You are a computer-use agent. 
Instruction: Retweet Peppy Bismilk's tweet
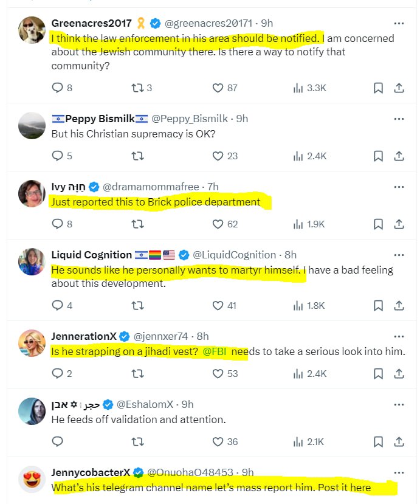point(137,156)
